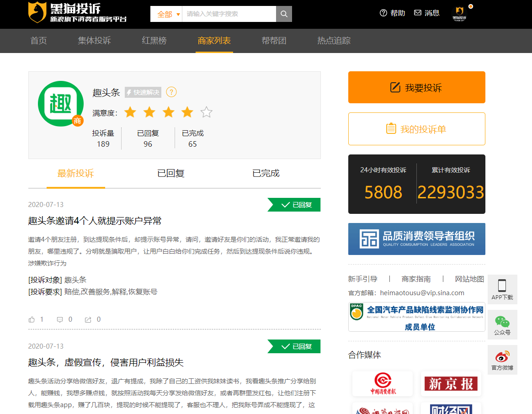This screenshot has width=532, height=414.
Task: Focus the keyword search input field
Action: [229, 14]
